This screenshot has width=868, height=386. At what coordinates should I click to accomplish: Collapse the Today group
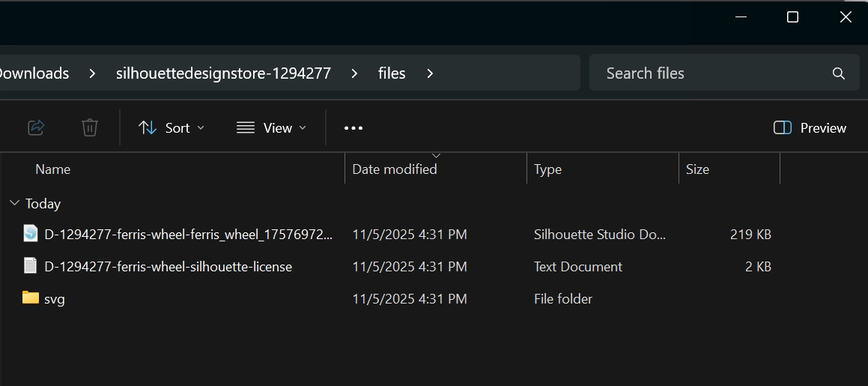13,203
